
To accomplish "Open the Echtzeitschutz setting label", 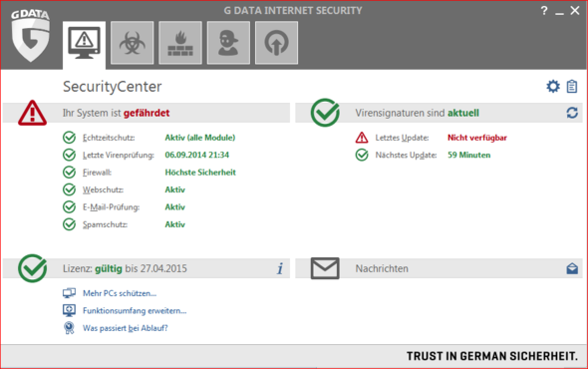I will [x=109, y=138].
